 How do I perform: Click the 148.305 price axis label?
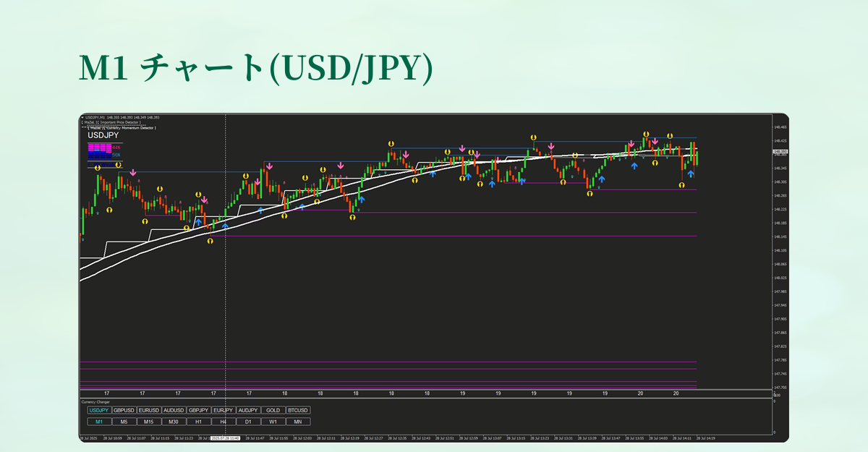tap(780, 182)
